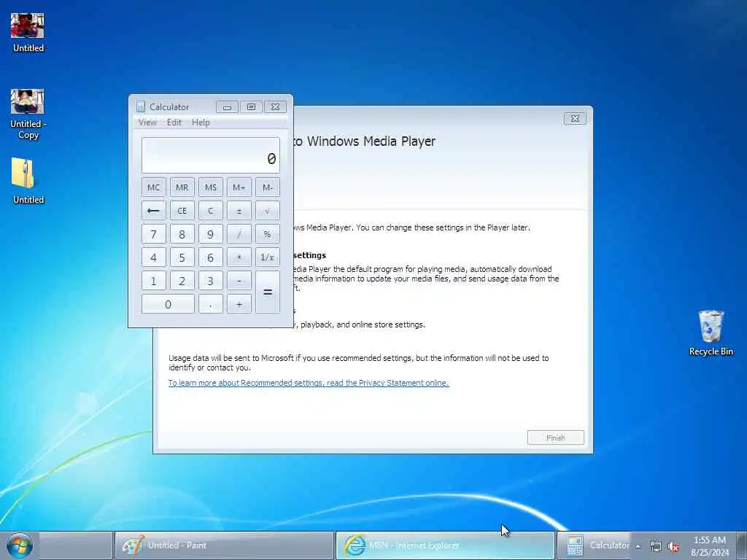The width and height of the screenshot is (747, 560).
Task: Click the percent key
Action: click(x=268, y=234)
